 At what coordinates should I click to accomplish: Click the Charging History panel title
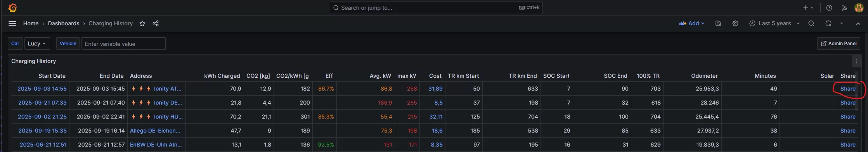34,61
